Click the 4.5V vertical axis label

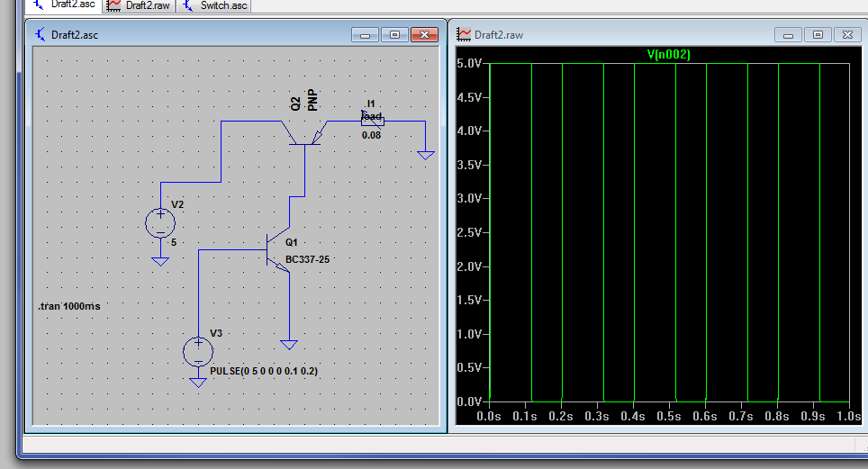[469, 97]
